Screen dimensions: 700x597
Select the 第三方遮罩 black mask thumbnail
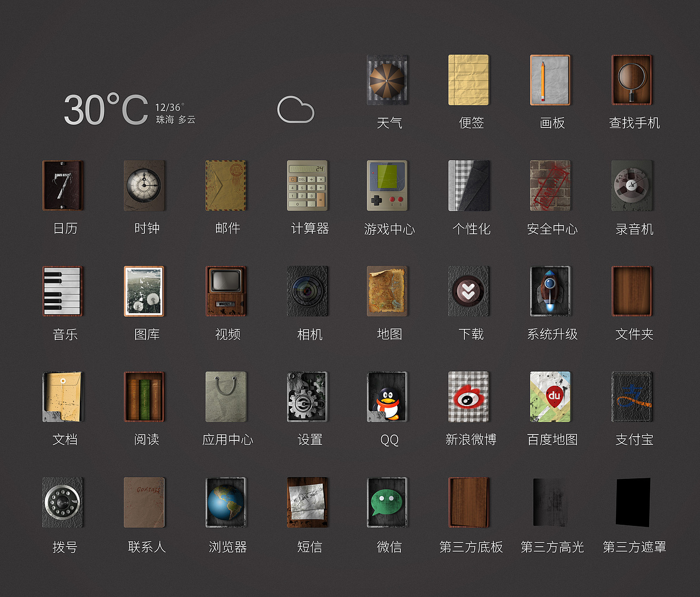pos(633,502)
